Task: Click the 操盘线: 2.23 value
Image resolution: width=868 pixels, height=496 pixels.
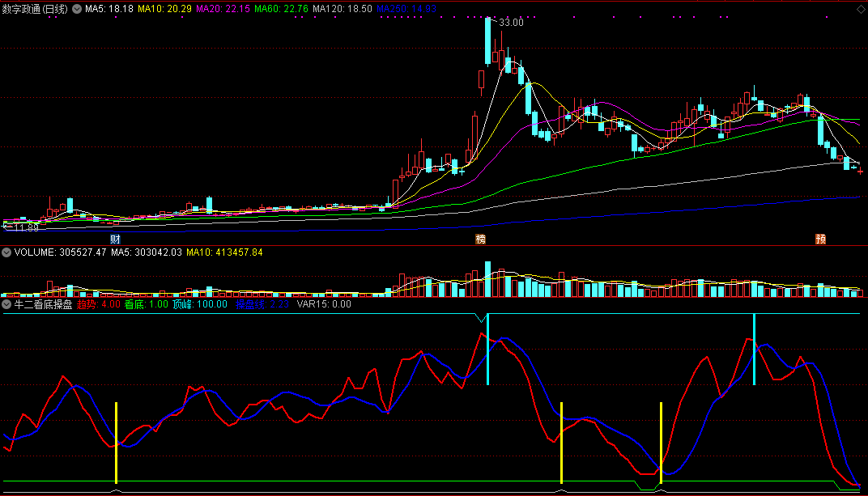Action: [262, 304]
